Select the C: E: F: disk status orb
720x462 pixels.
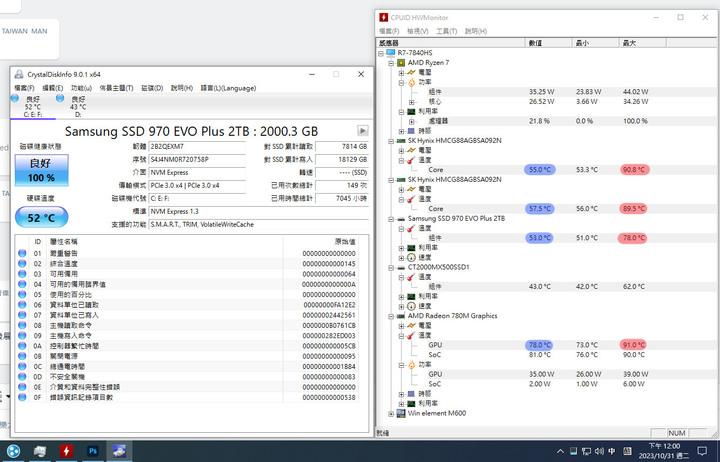[15, 98]
